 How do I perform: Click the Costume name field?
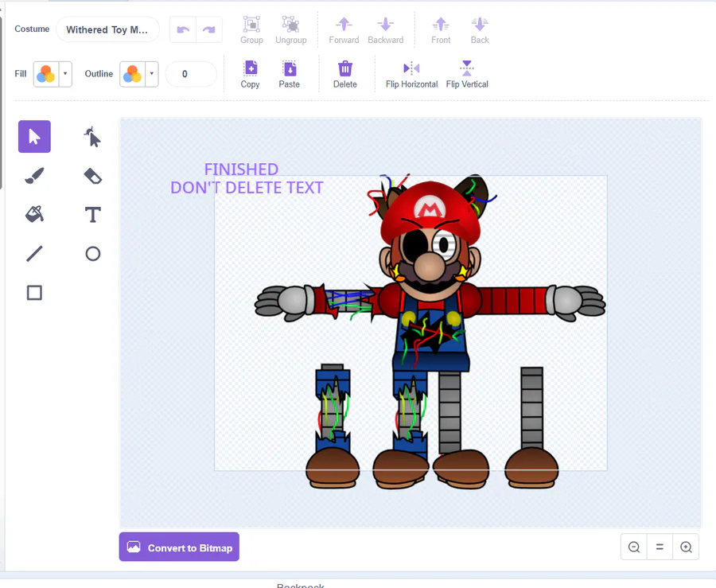[107, 29]
